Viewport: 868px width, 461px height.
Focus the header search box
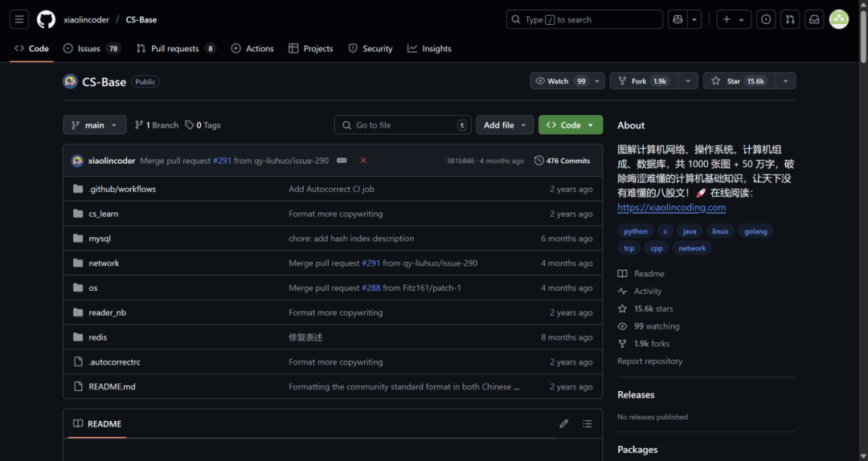pyautogui.click(x=584, y=19)
